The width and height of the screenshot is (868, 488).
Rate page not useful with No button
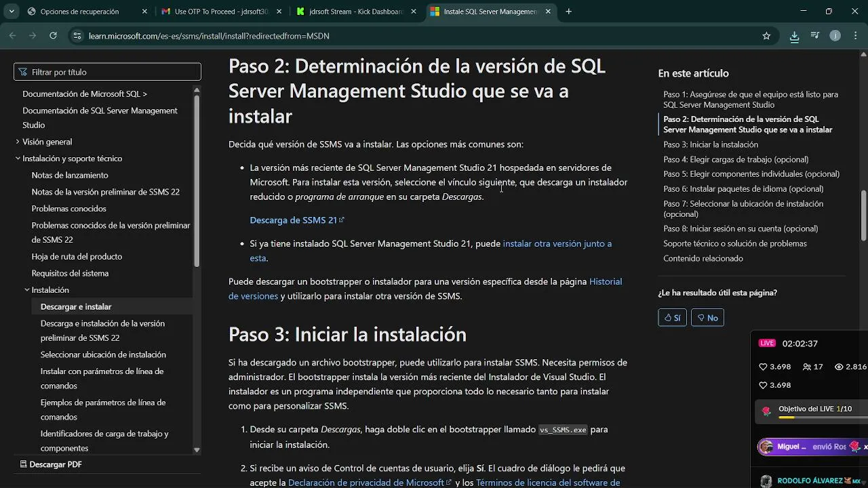(x=707, y=317)
